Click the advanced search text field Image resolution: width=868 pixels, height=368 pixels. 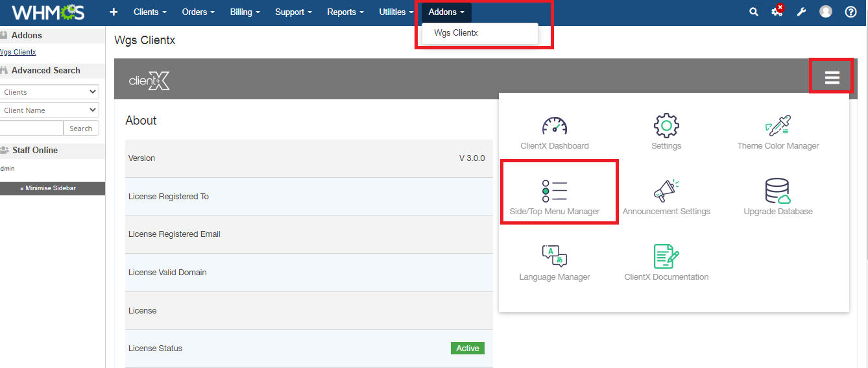coord(31,129)
